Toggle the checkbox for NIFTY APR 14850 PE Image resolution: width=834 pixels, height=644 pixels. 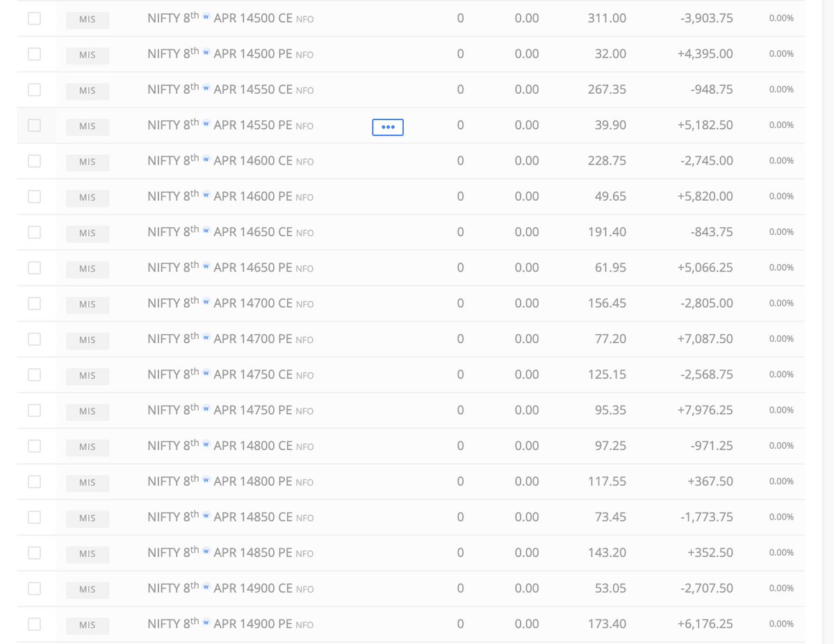pos(34,553)
